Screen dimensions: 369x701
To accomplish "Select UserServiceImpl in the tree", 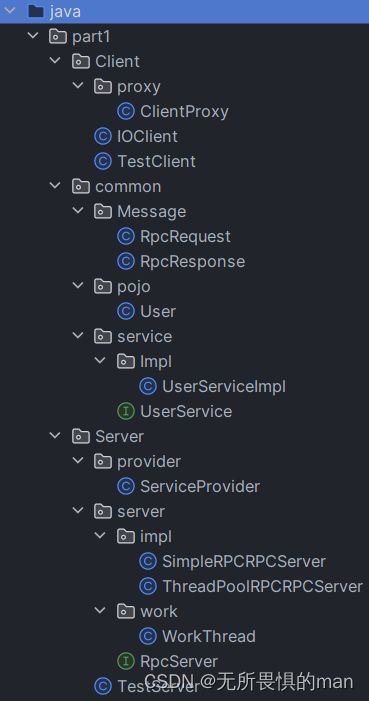I will tap(212, 386).
